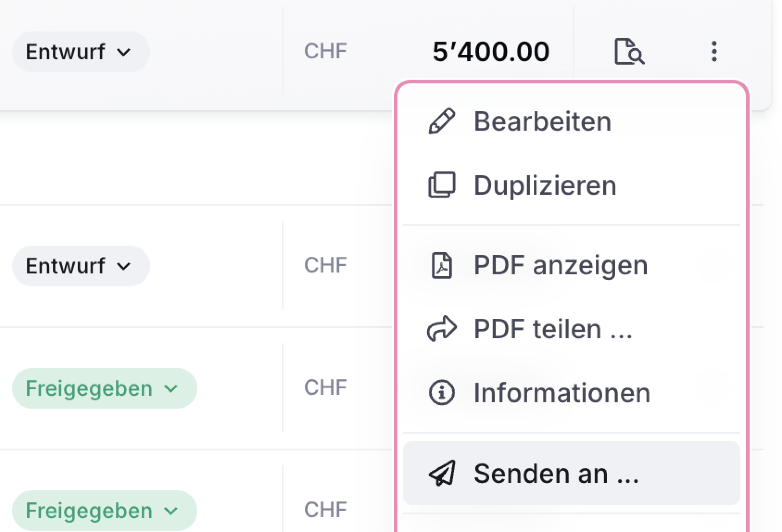Open the document preview magnifier icon

(x=629, y=51)
